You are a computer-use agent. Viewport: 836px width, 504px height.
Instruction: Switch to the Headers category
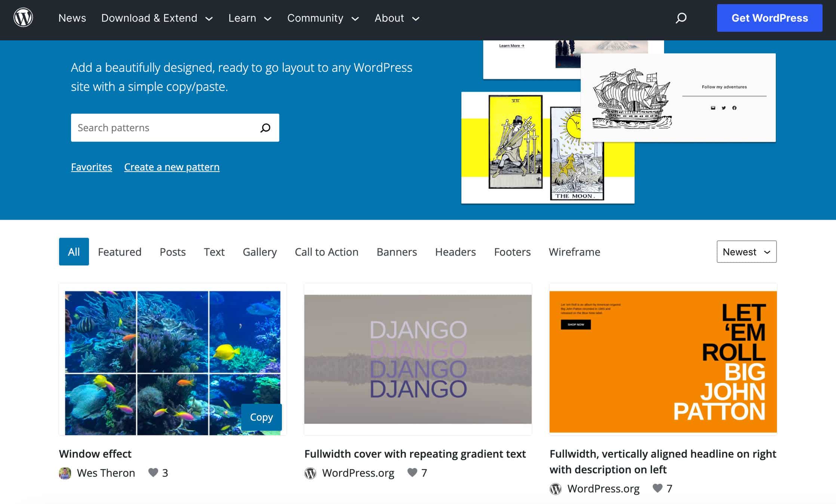point(455,252)
